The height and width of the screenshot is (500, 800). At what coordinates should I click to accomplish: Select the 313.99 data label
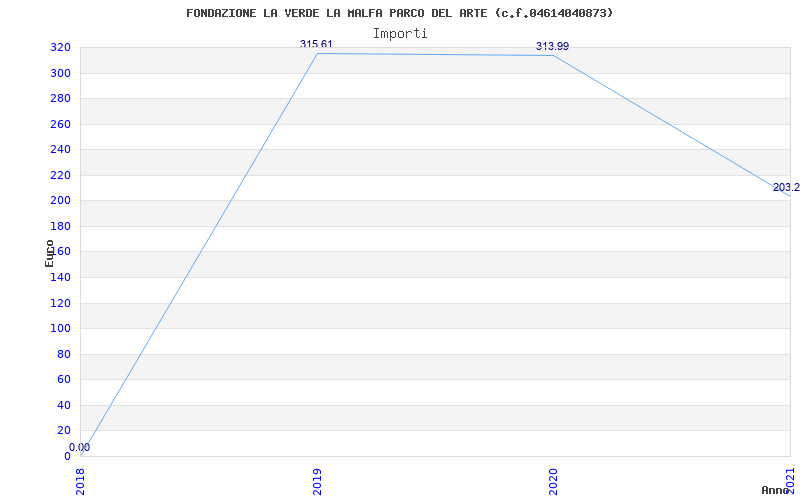click(x=552, y=46)
